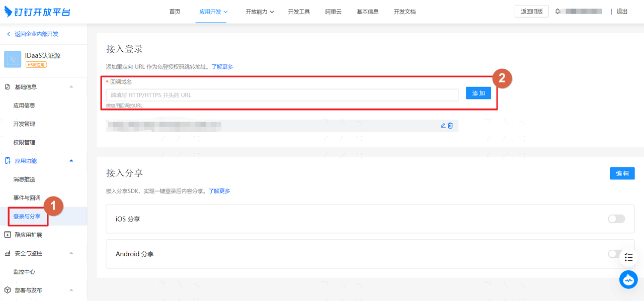Viewport: 644px width, 301px height.
Task: Collapse the 安全与监控 section
Action: tap(71, 253)
